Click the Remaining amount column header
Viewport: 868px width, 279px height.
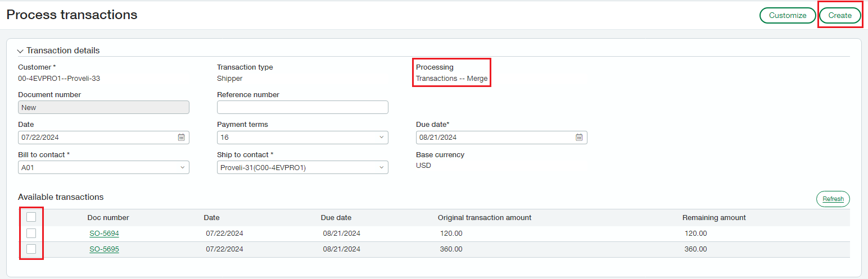(714, 218)
